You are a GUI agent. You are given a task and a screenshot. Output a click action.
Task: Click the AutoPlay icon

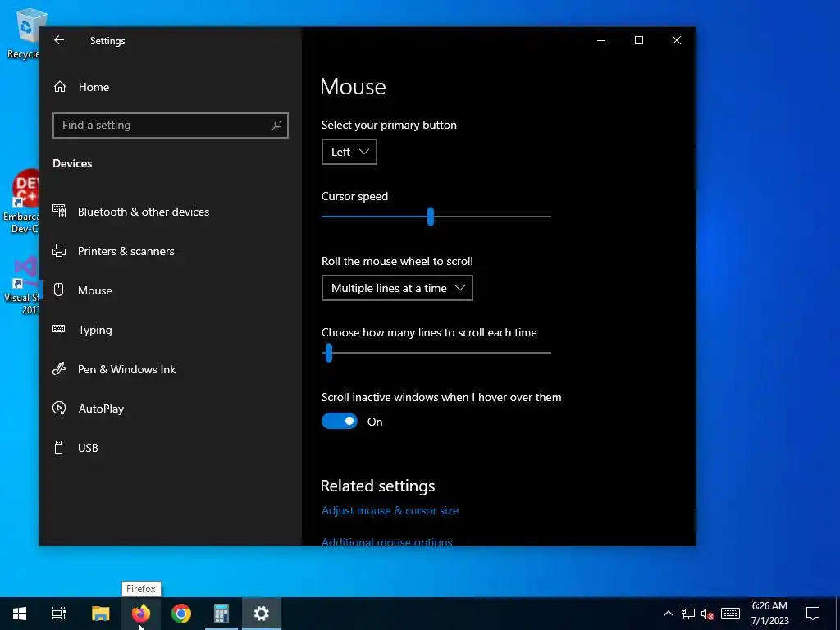click(x=59, y=408)
